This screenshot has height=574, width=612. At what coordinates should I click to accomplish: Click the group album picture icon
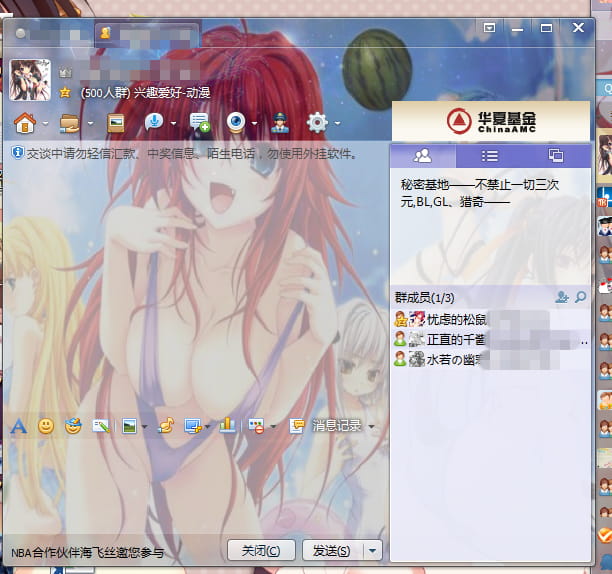[x=116, y=123]
